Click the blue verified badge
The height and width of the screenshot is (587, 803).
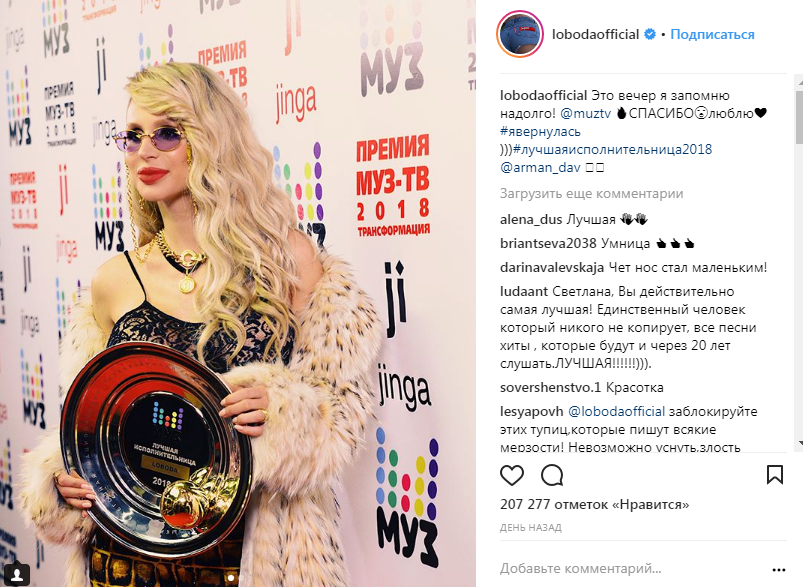(x=649, y=34)
